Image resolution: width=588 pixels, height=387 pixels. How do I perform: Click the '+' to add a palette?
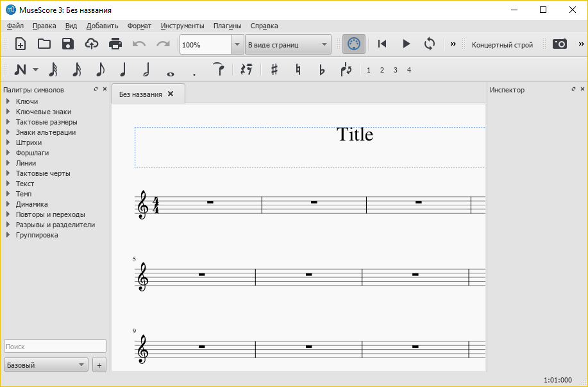[x=99, y=364]
